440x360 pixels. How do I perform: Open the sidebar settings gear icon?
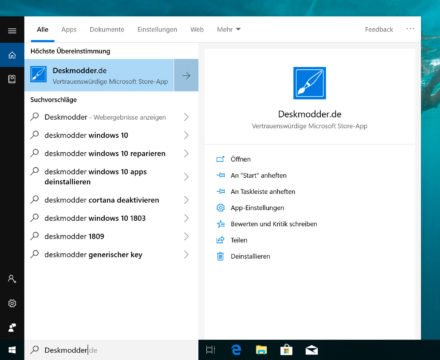point(12,303)
